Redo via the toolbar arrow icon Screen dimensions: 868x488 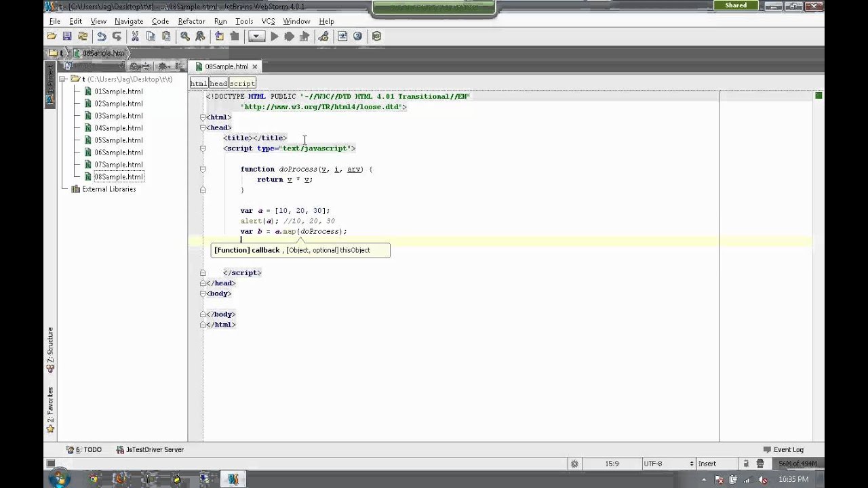click(x=117, y=37)
